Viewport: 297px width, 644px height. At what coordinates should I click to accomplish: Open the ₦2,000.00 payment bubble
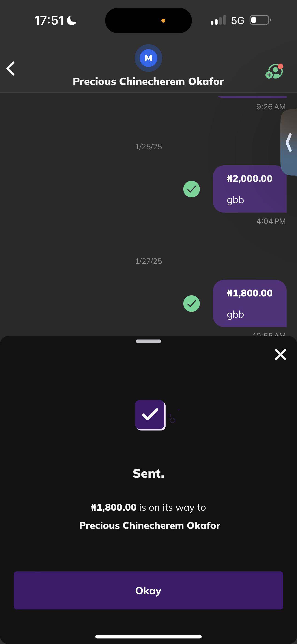tap(250, 189)
